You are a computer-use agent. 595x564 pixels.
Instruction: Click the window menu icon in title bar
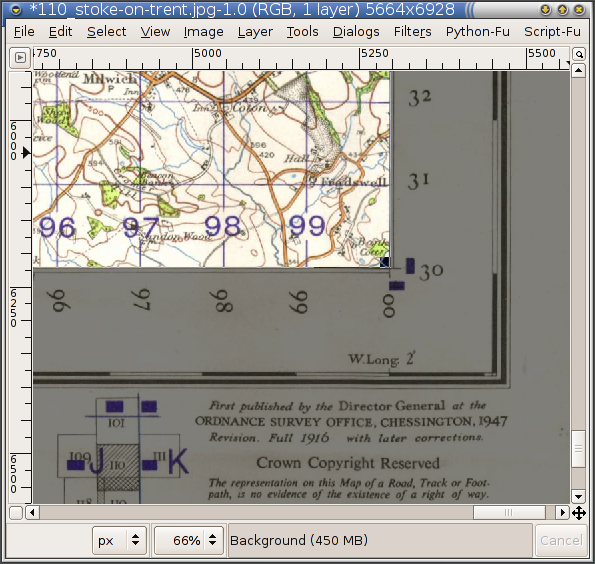pyautogui.click(x=16, y=10)
